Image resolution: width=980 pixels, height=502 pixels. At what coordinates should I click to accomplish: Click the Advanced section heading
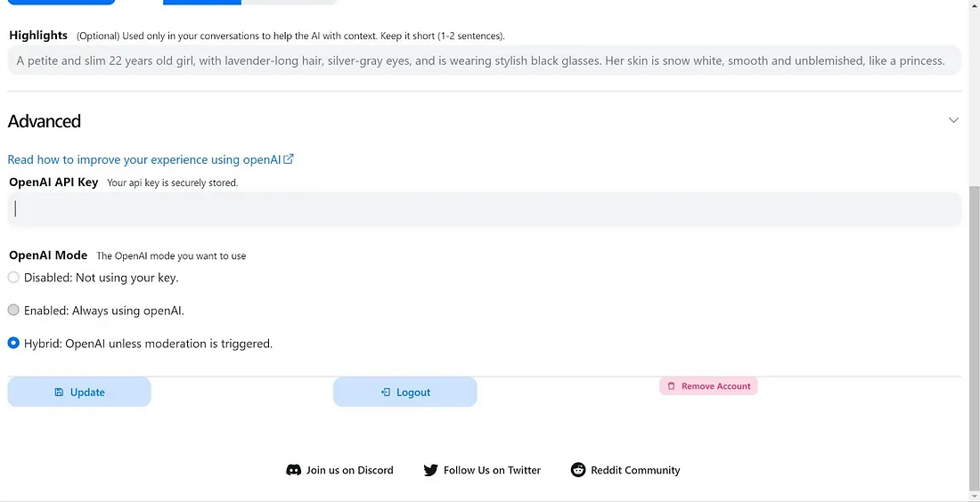point(44,121)
